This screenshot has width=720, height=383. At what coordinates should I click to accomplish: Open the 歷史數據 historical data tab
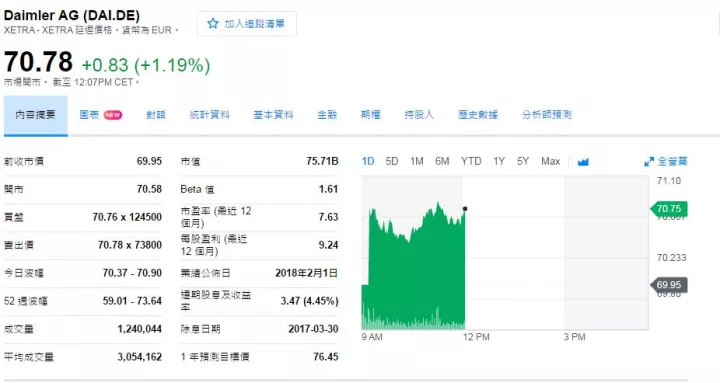478,115
